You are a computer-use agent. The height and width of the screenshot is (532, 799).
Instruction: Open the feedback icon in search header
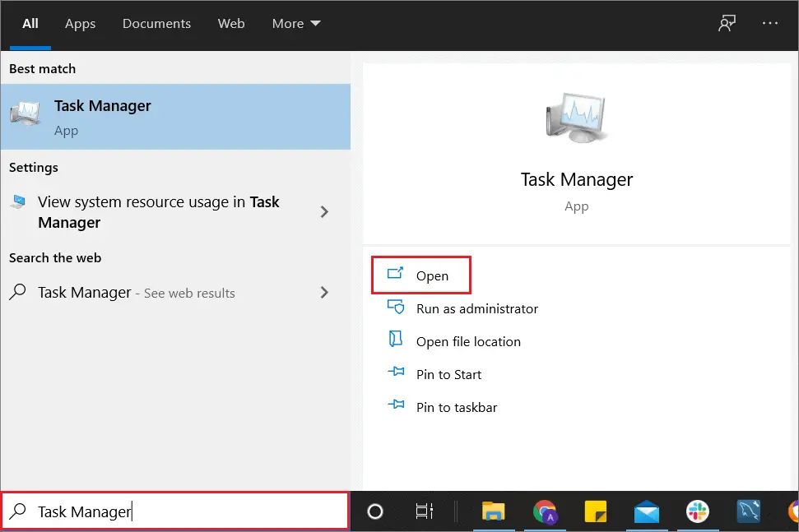[727, 23]
